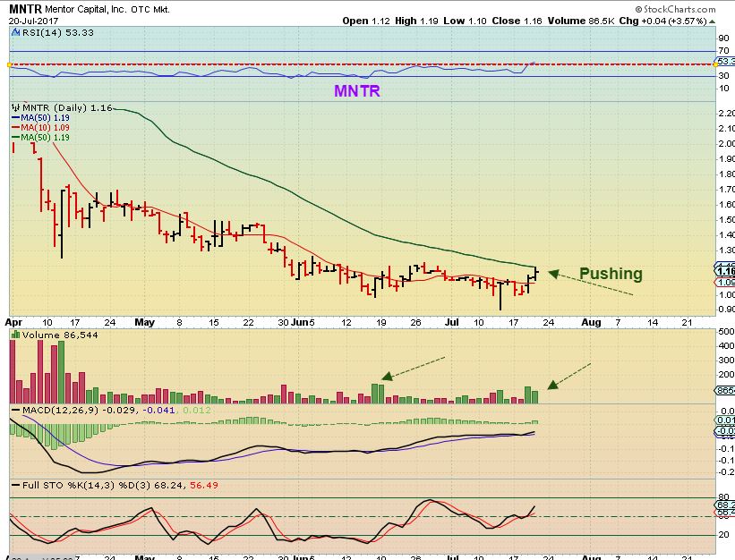
Task: Click the price bars icon beside MNTR (Daily)
Action: tap(16, 107)
